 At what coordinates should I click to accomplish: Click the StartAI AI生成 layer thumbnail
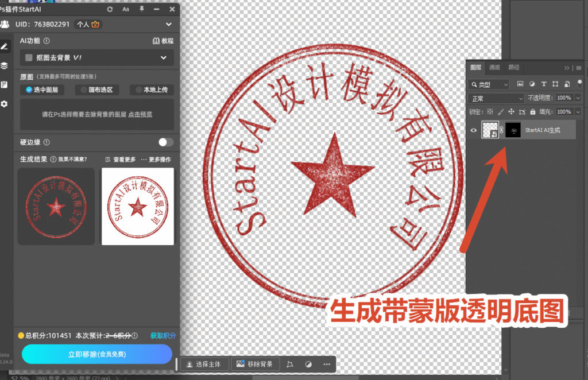490,130
